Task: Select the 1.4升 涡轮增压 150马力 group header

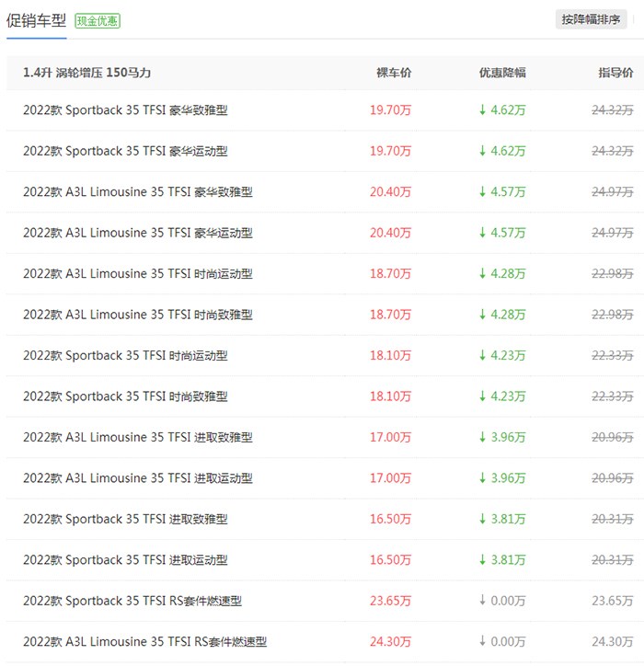Action: point(87,73)
